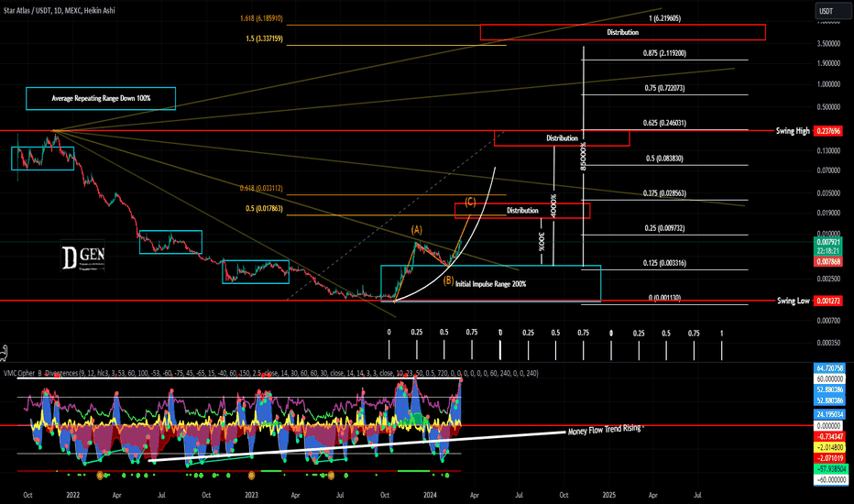854x504 pixels.
Task: Click 3.500000 on the price scale
Action: coord(828,44)
